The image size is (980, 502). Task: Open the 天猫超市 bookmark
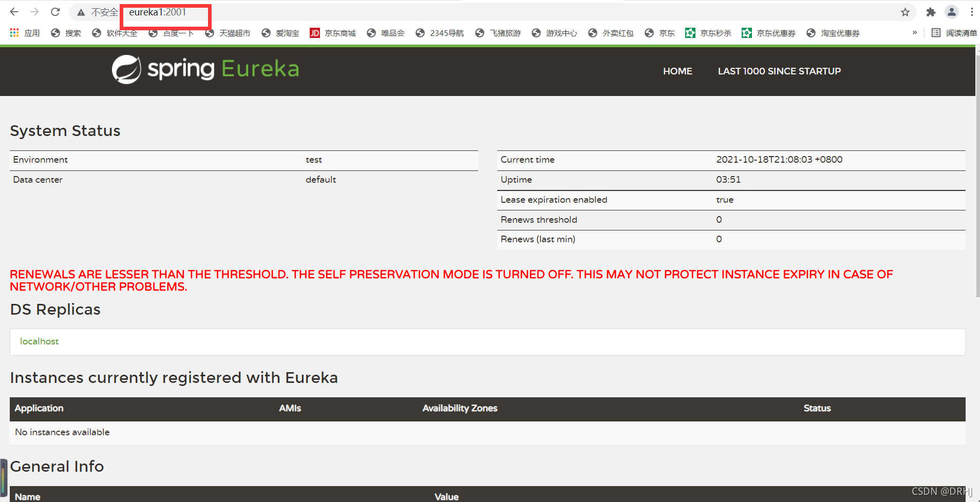point(228,33)
